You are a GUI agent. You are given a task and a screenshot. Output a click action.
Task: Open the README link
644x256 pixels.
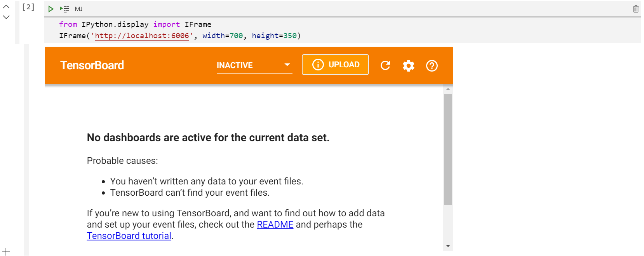[275, 224]
